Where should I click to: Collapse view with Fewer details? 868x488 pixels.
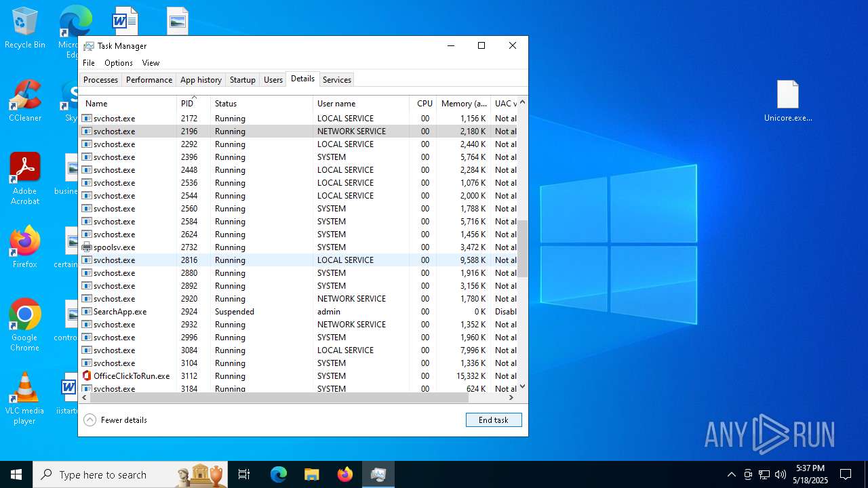coord(115,420)
